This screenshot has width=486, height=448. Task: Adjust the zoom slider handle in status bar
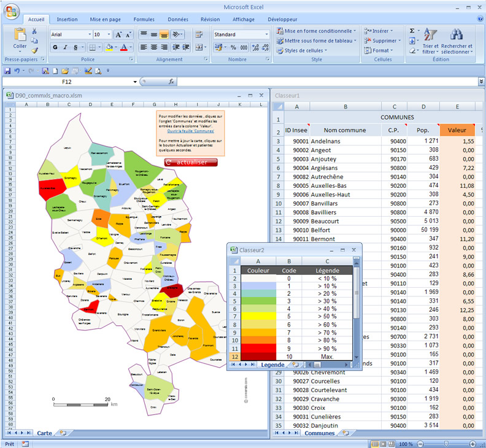446,444
